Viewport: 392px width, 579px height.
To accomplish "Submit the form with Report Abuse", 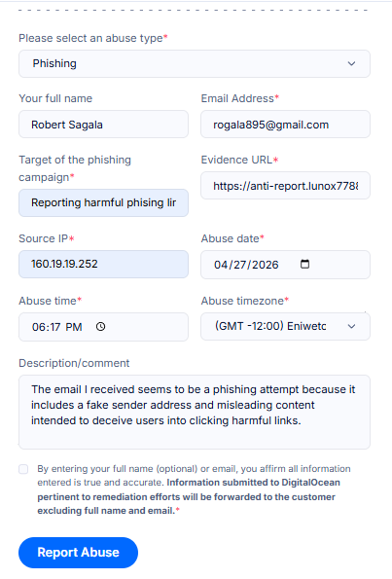I will (x=78, y=553).
